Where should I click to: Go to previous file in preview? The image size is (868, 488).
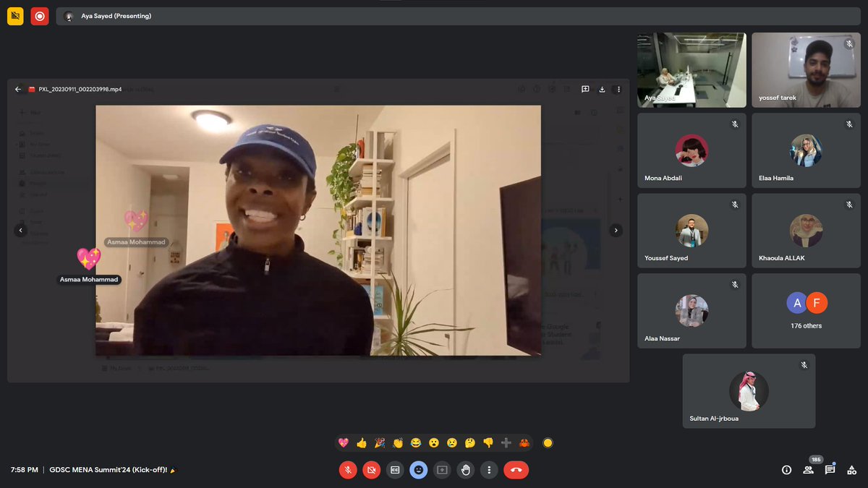(21, 231)
